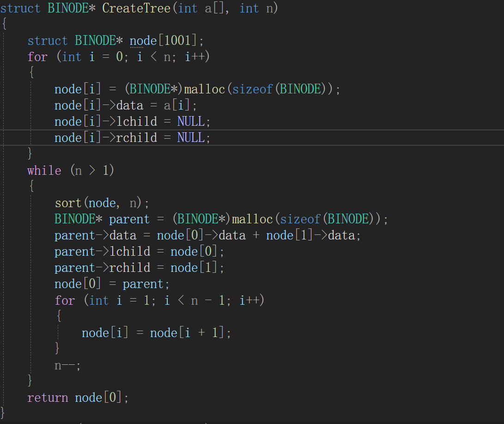This screenshot has width=504, height=424.
Task: Click the underlined node variable in declaration
Action: tap(143, 41)
